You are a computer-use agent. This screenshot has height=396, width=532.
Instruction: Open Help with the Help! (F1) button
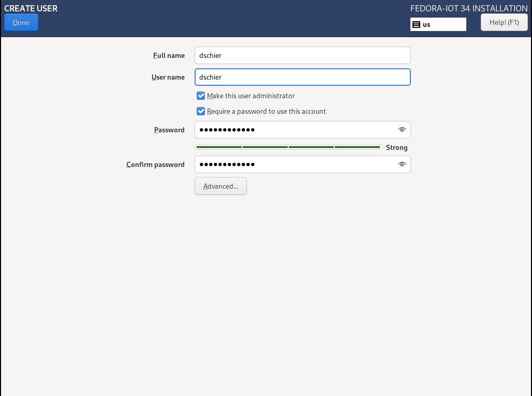point(504,22)
